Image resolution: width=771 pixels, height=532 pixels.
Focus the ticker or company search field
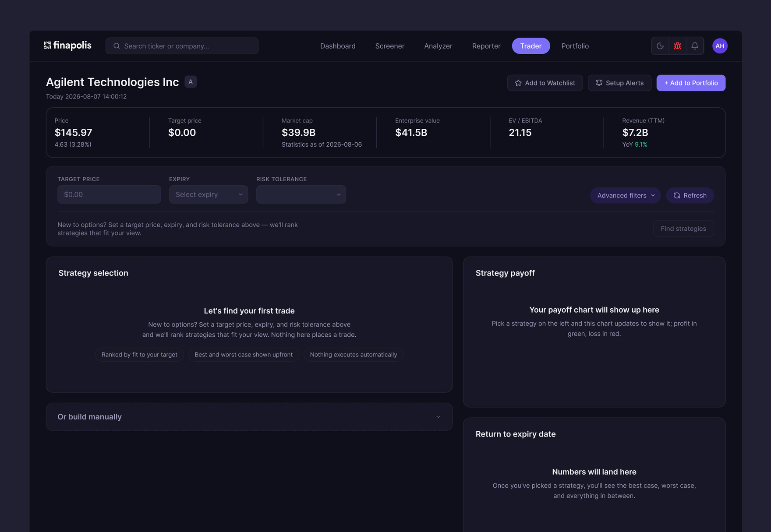[182, 46]
